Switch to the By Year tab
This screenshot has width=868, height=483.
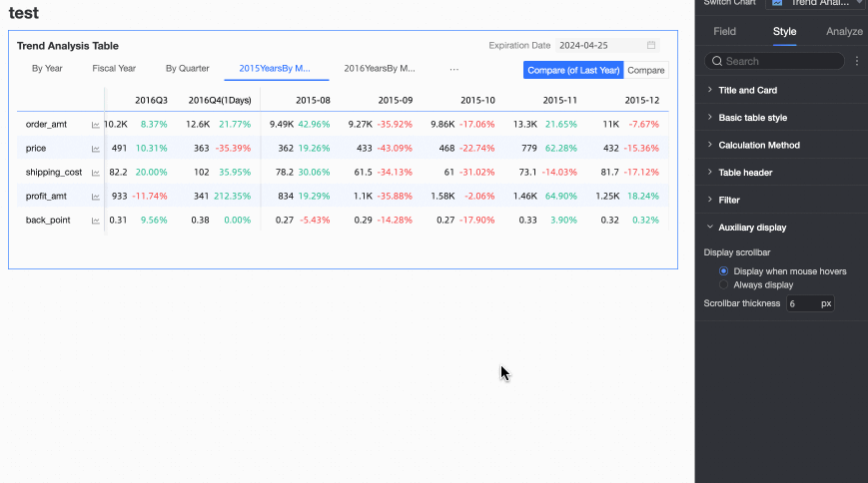tap(47, 69)
